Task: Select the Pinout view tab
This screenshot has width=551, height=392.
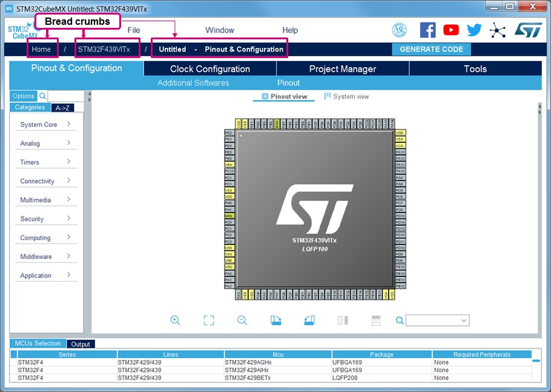Action: [284, 97]
